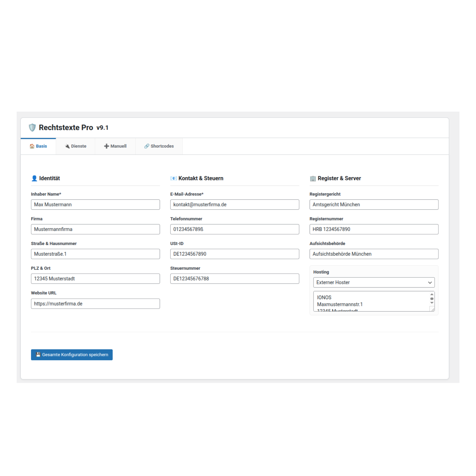Open the Externer Hoster dropdown
The width and height of the screenshot is (476, 476).
coord(373,282)
